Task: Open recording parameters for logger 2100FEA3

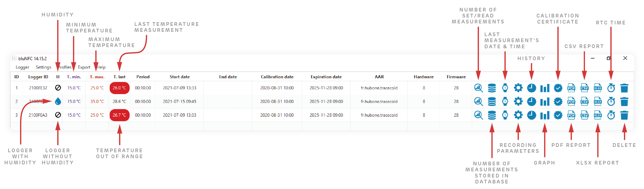Action: pyautogui.click(x=518, y=115)
